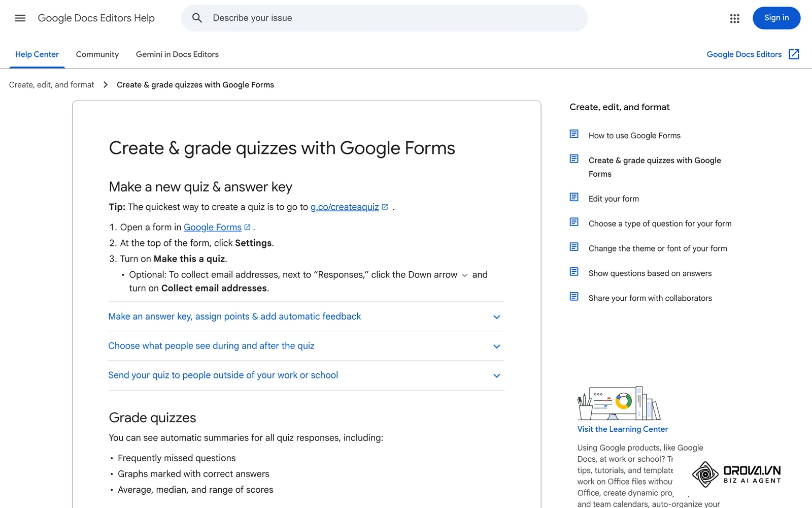Click the Frequently missed questions bullet
The width and height of the screenshot is (812, 508).
[177, 458]
